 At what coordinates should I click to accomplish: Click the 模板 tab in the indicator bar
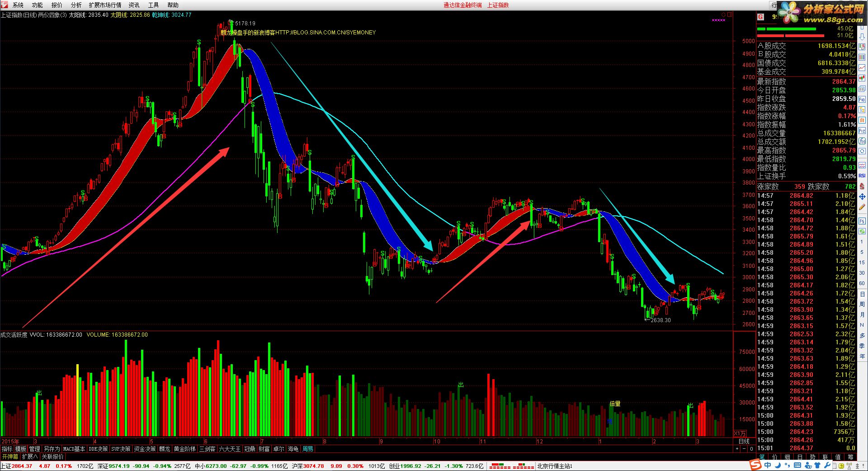coord(21,449)
